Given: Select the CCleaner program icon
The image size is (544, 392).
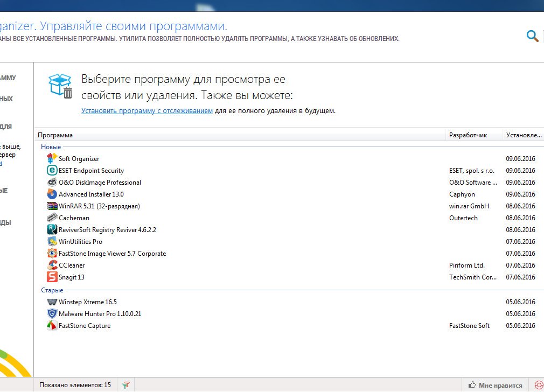Looking at the screenshot, I should [52, 265].
